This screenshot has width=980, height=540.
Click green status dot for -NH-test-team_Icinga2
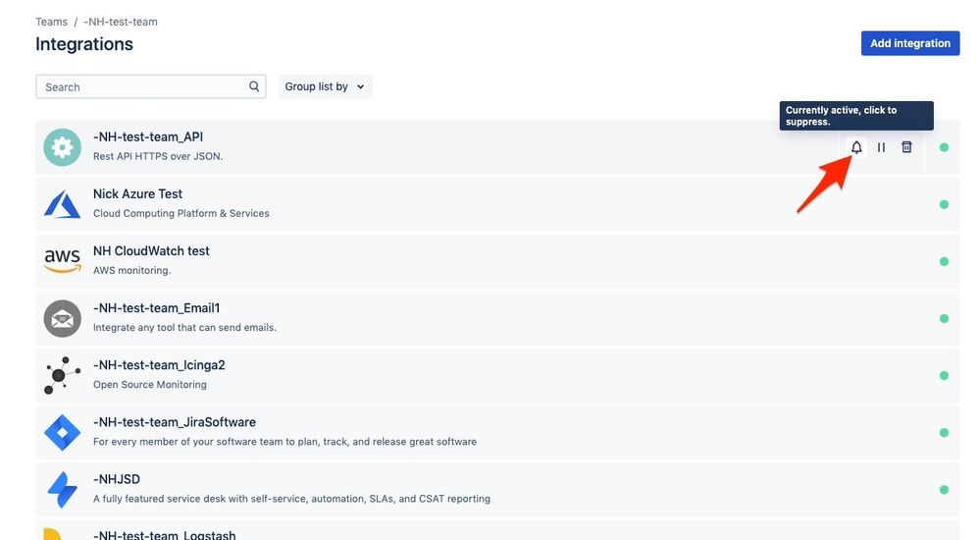944,375
